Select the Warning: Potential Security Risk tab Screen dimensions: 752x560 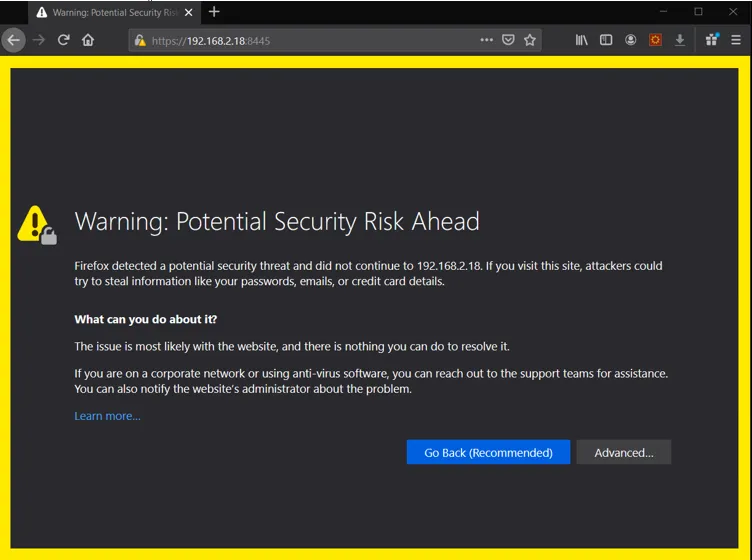click(115, 12)
